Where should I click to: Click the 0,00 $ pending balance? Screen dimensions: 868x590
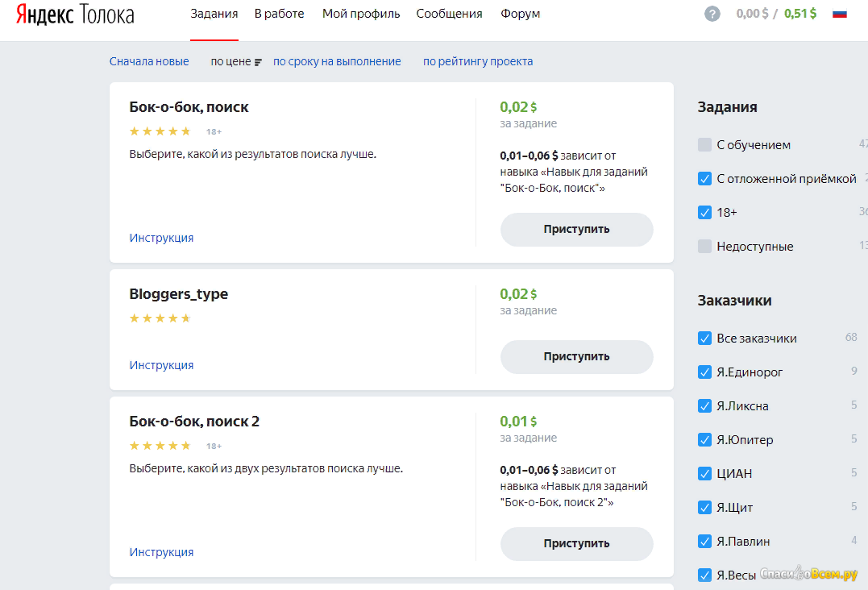tap(752, 14)
